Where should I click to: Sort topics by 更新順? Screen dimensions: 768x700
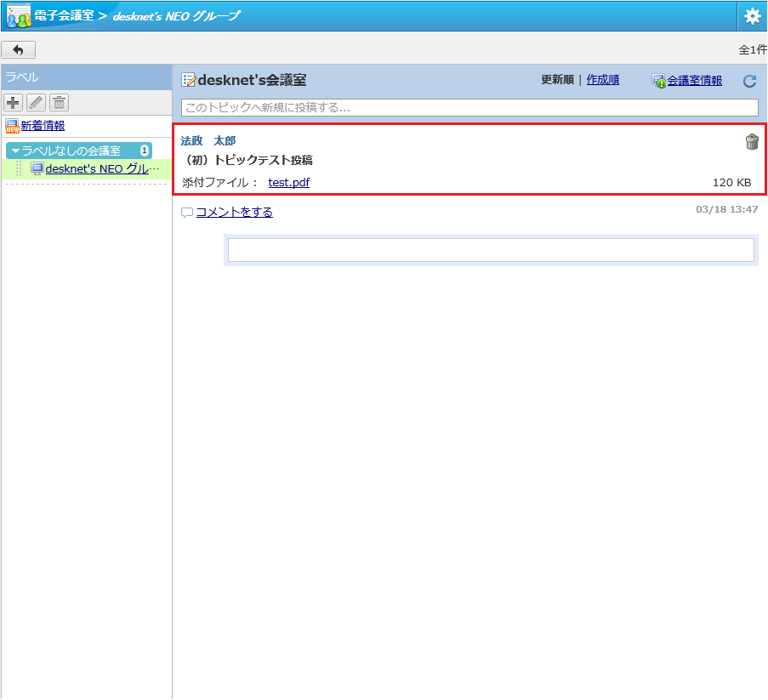[x=557, y=79]
